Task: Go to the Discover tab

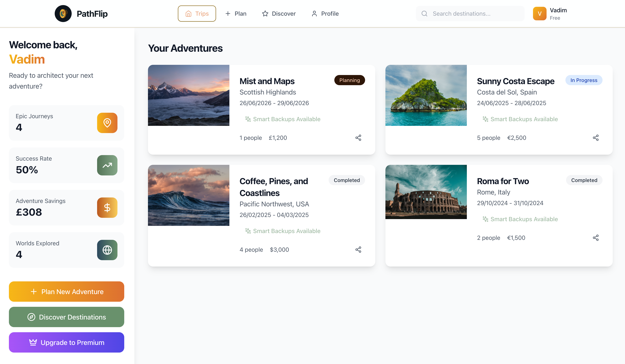Action: tap(279, 14)
